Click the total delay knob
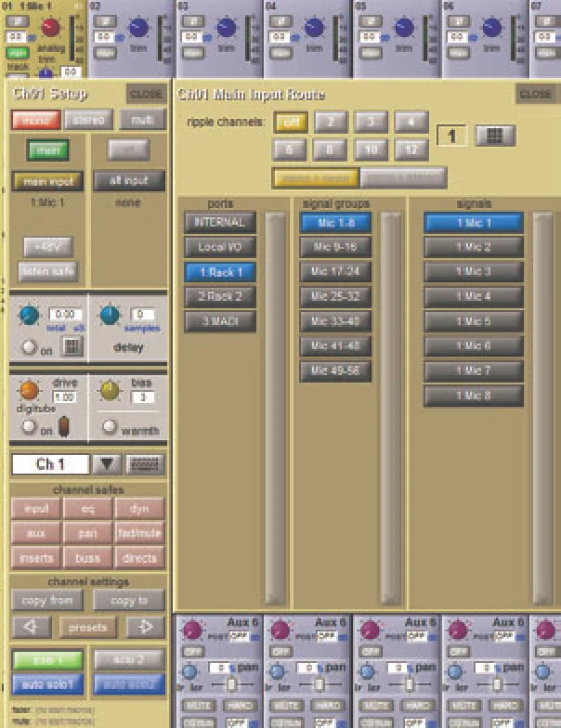This screenshot has width=561, height=728. point(29,316)
